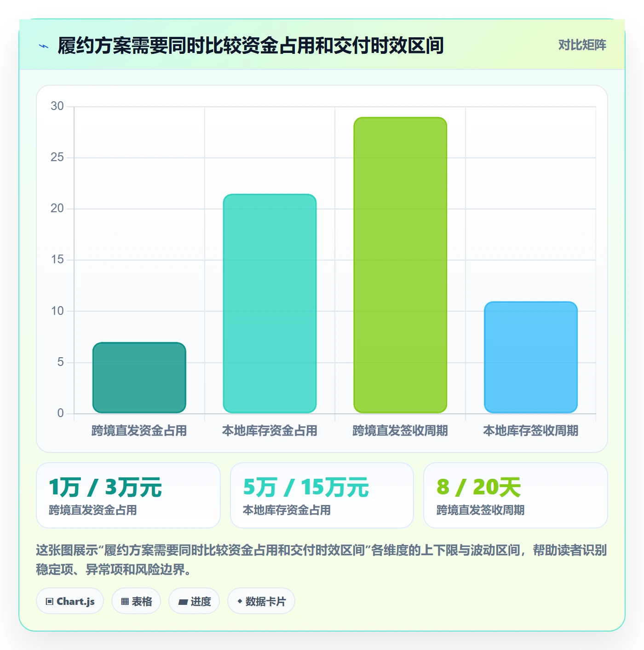The width and height of the screenshot is (644, 650).
Task: Click the 本地库存资金占用 caption under 5万 / 15万元
Action: point(287,510)
